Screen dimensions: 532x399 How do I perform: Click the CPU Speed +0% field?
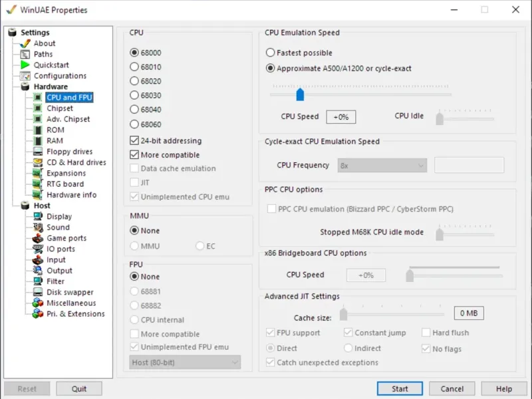tap(341, 117)
